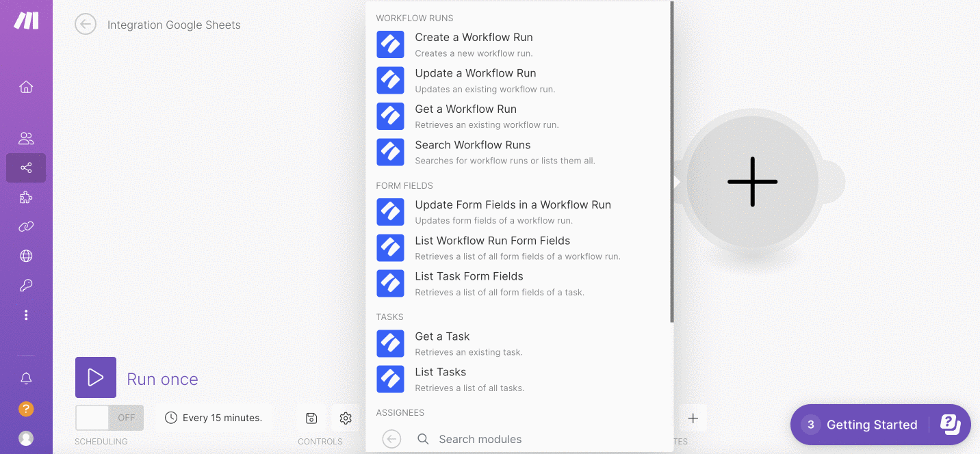Open the Every 15 minutes schedule setting
The image size is (980, 454).
pos(214,418)
